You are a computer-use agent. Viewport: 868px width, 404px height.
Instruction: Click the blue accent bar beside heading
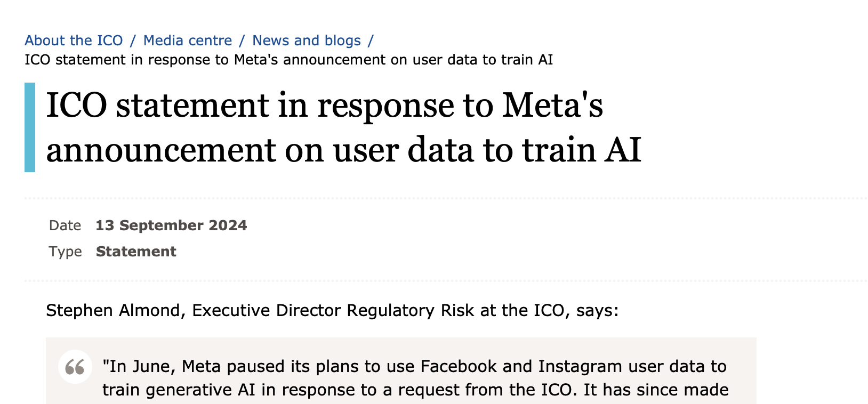(x=30, y=127)
